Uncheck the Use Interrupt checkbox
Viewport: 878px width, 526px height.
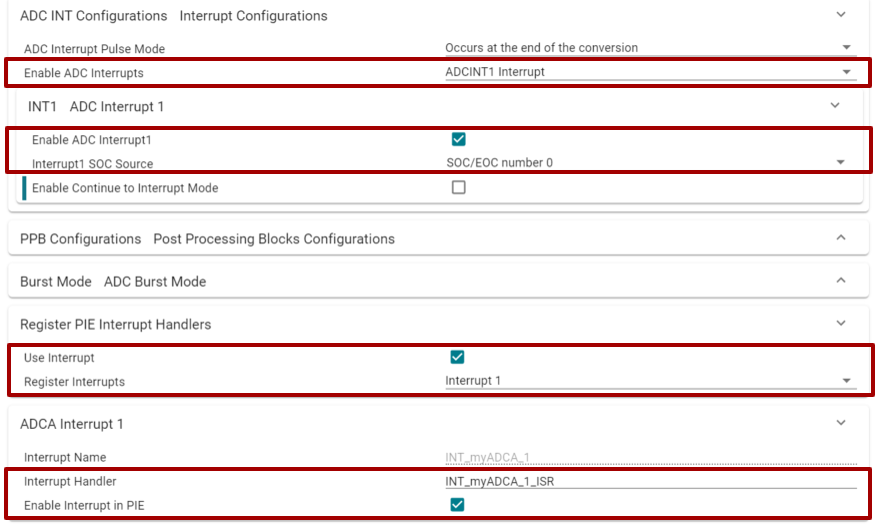458,357
